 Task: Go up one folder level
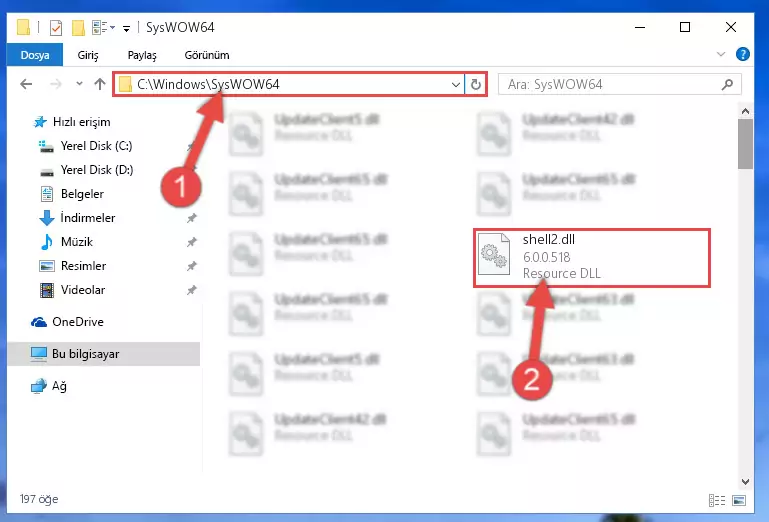tap(100, 84)
